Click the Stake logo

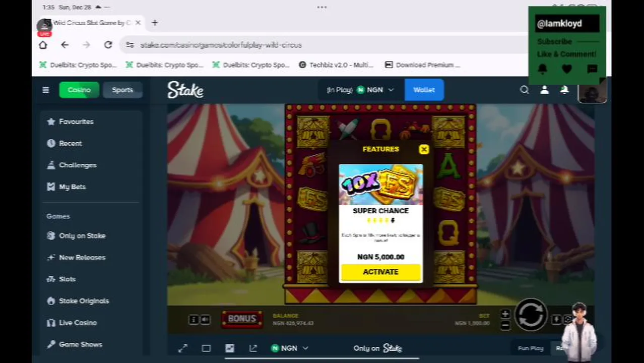point(185,90)
